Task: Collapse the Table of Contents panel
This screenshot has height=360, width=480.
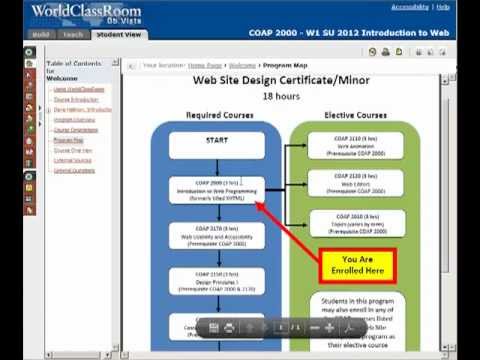Action: click(x=115, y=62)
